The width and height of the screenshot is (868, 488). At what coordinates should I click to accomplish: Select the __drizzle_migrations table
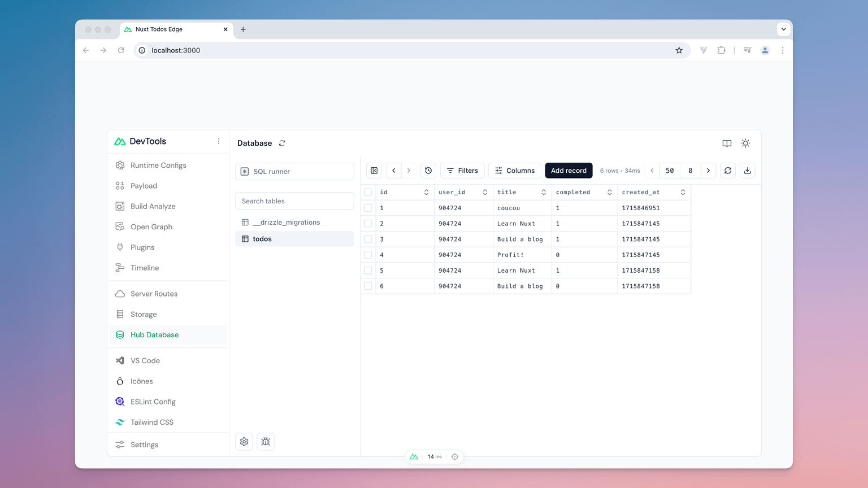click(x=286, y=223)
